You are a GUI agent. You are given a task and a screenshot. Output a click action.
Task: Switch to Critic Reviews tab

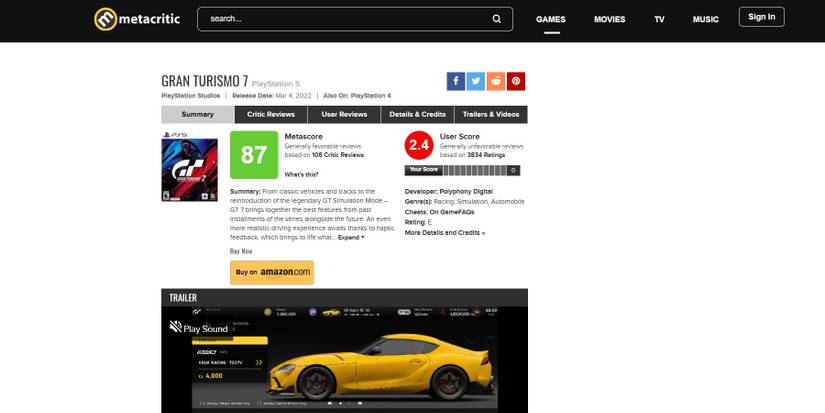pyautogui.click(x=271, y=114)
